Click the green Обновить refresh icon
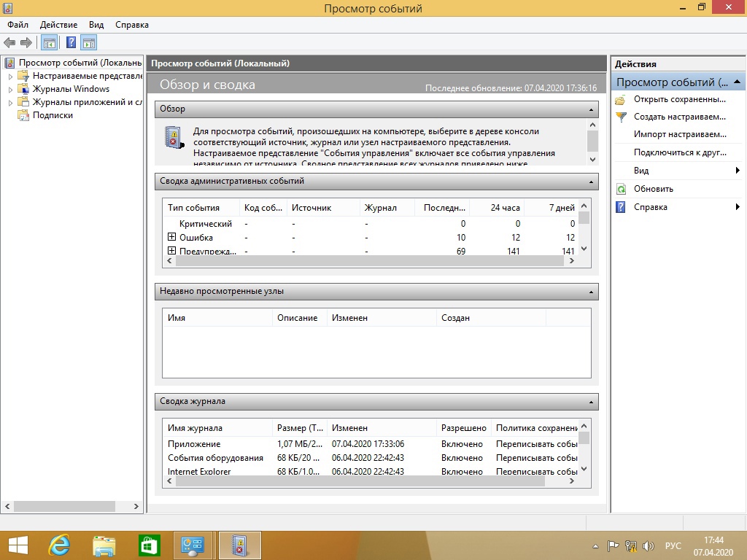 pos(621,189)
